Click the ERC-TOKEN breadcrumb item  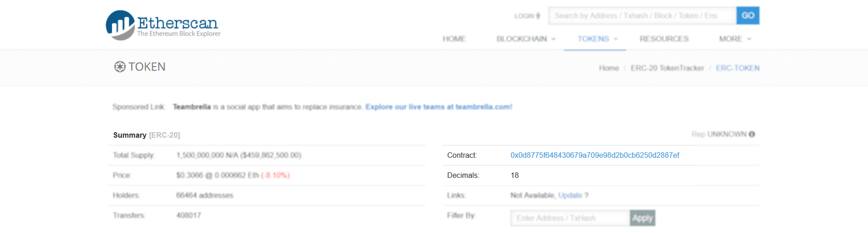pyautogui.click(x=737, y=68)
